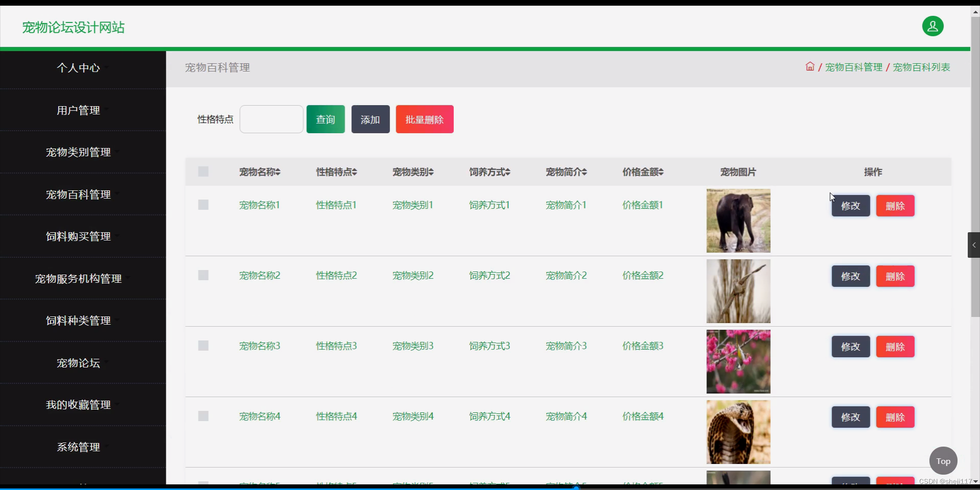Image resolution: width=980 pixels, height=490 pixels.
Task: Jump to top with Top button
Action: [943, 461]
